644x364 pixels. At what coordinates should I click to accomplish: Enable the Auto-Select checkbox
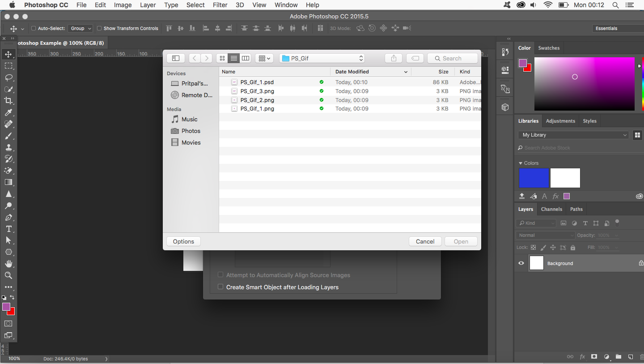click(33, 28)
